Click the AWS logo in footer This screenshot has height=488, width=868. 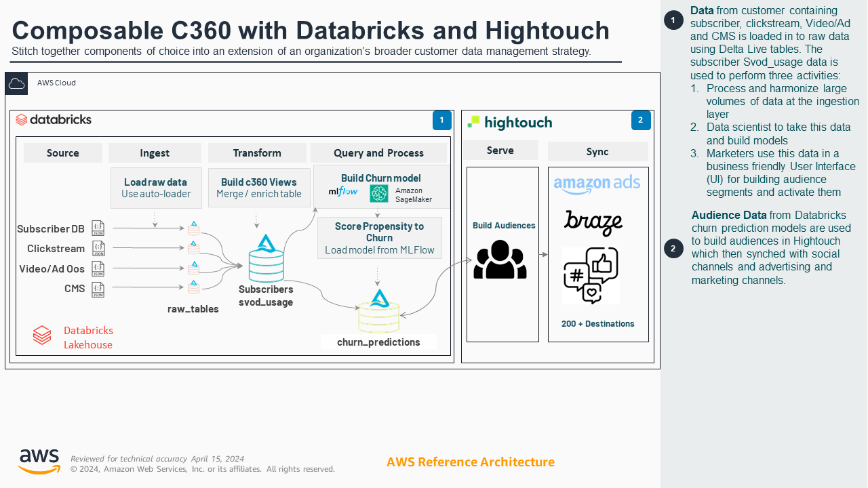[39, 462]
